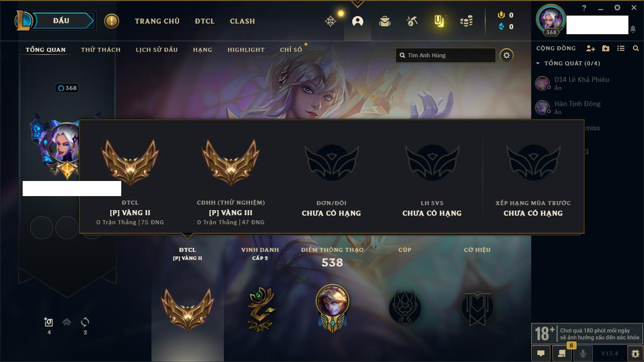This screenshot has width=644, height=362.
Task: Toggle the microphone mute button
Action: [x=583, y=353]
